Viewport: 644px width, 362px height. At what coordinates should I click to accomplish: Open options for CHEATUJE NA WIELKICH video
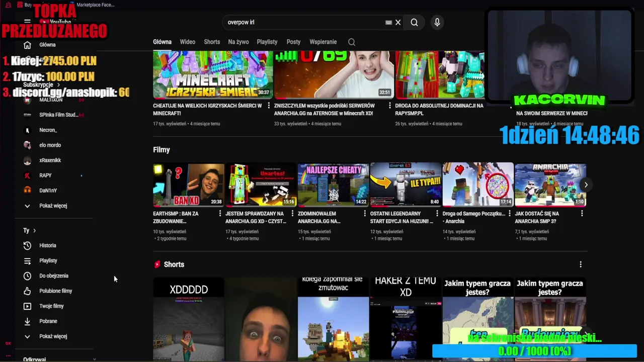269,106
